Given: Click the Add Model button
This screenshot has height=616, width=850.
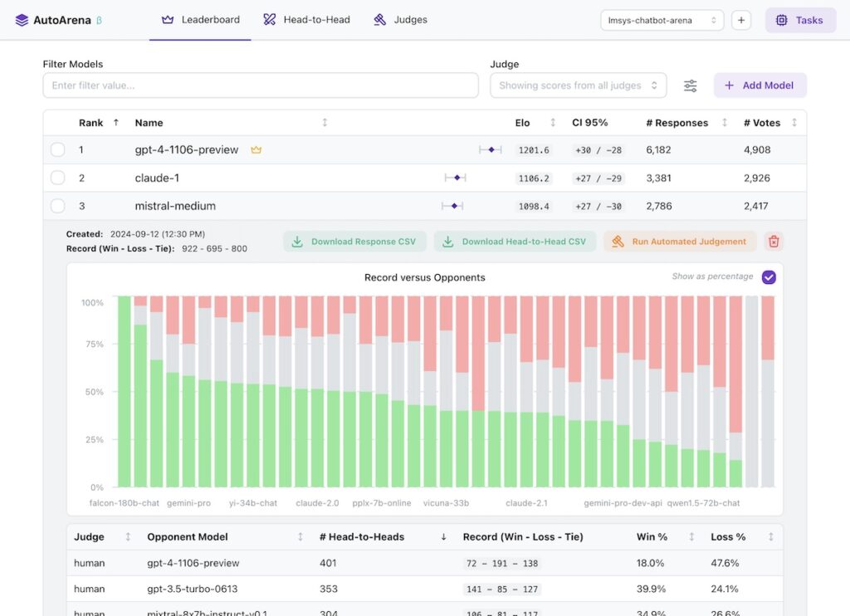Looking at the screenshot, I should [760, 85].
